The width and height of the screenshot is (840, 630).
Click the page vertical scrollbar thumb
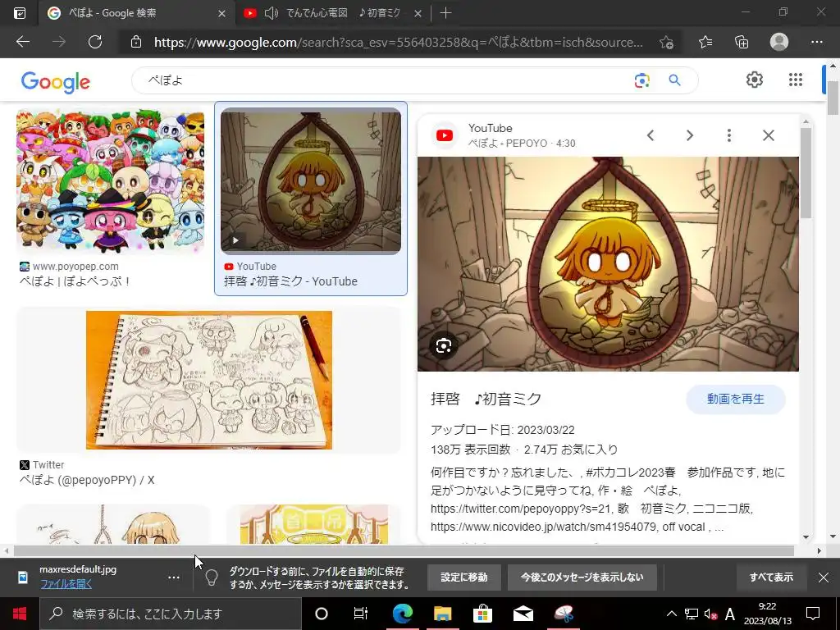pyautogui.click(x=833, y=98)
